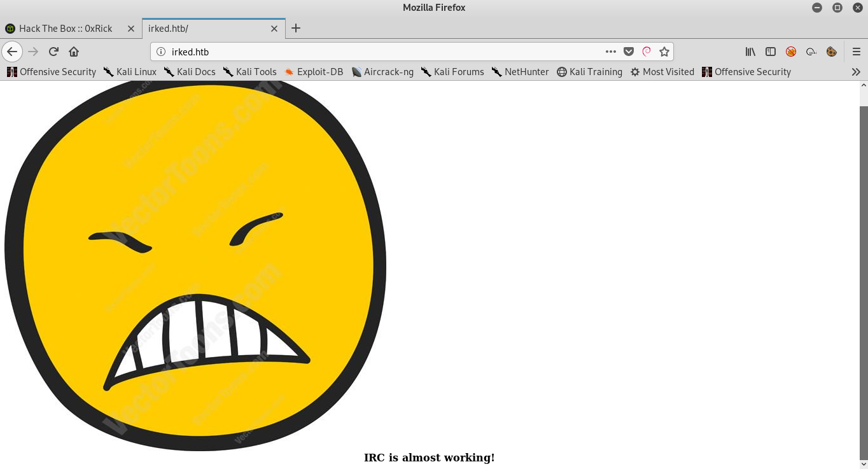Toggle the sidebar view icon
The width and height of the screenshot is (868, 469).
771,52
